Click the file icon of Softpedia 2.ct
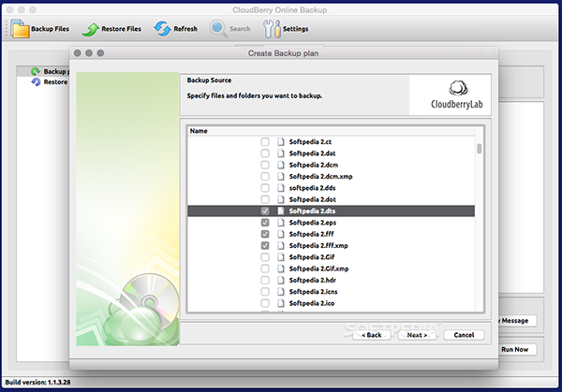This screenshot has width=562, height=392. coord(281,142)
